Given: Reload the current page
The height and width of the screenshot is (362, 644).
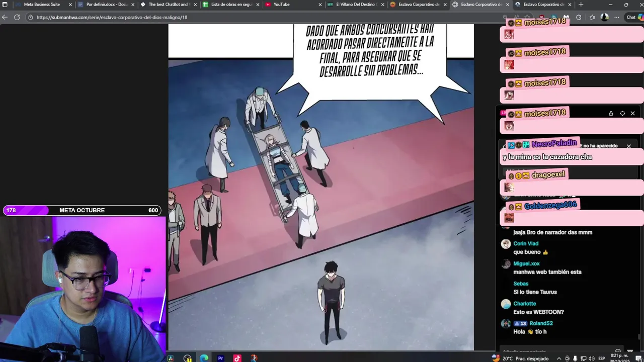Looking at the screenshot, I should (17, 17).
